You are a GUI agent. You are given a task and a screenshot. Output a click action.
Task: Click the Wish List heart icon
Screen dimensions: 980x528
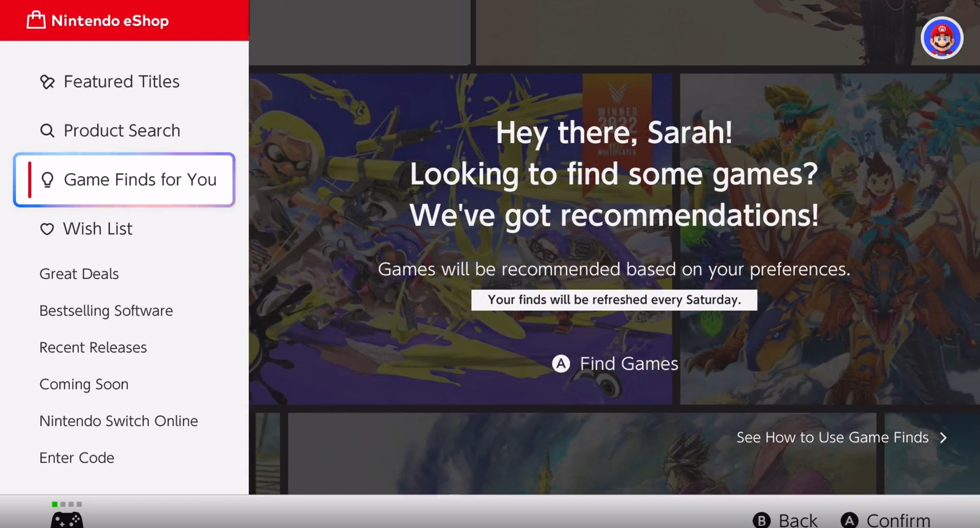(x=47, y=229)
